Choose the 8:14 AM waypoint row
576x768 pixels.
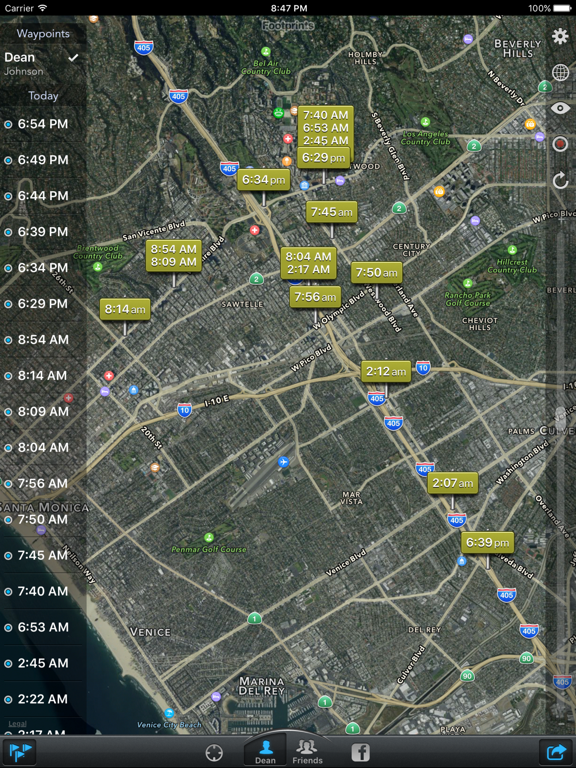(x=43, y=376)
